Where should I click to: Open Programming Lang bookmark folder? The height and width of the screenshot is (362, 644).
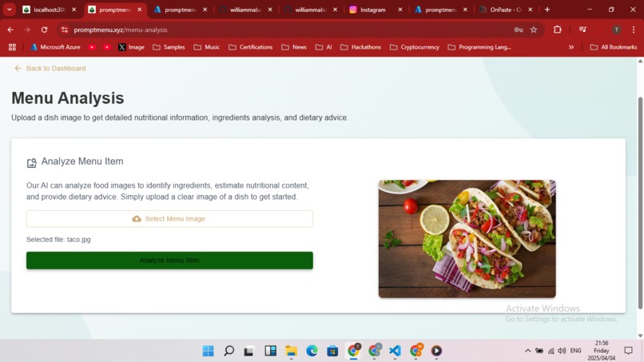click(x=479, y=47)
